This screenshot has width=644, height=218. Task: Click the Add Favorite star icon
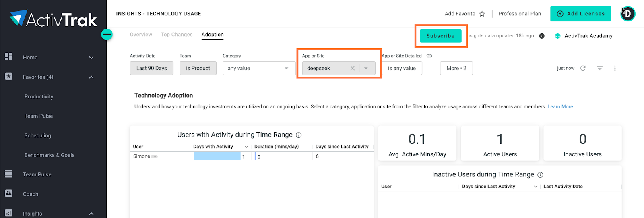[482, 14]
